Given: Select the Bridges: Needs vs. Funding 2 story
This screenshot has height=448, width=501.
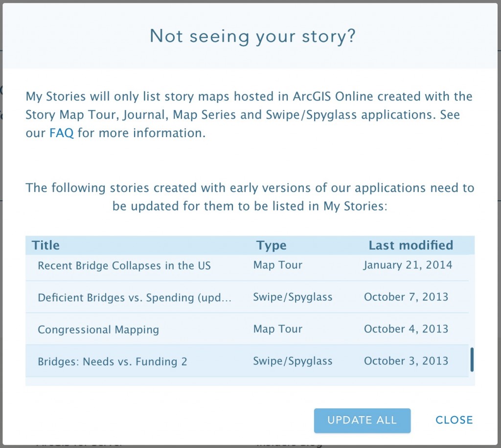Looking at the screenshot, I should [x=113, y=362].
